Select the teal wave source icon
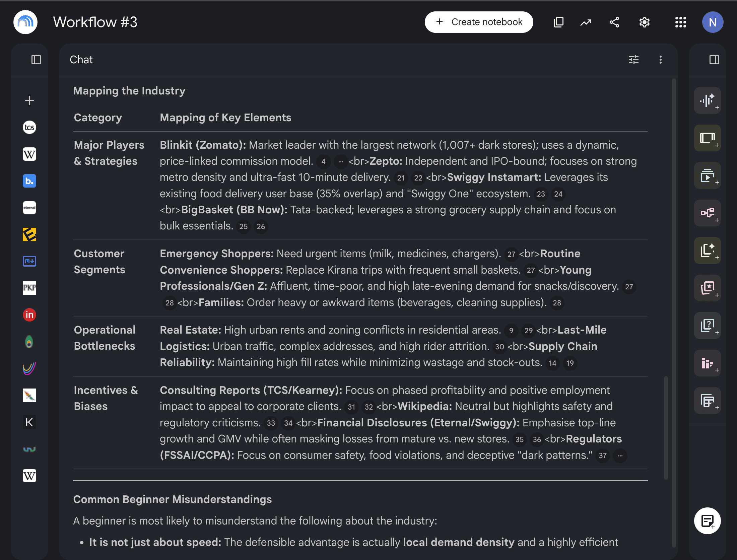 click(x=29, y=449)
